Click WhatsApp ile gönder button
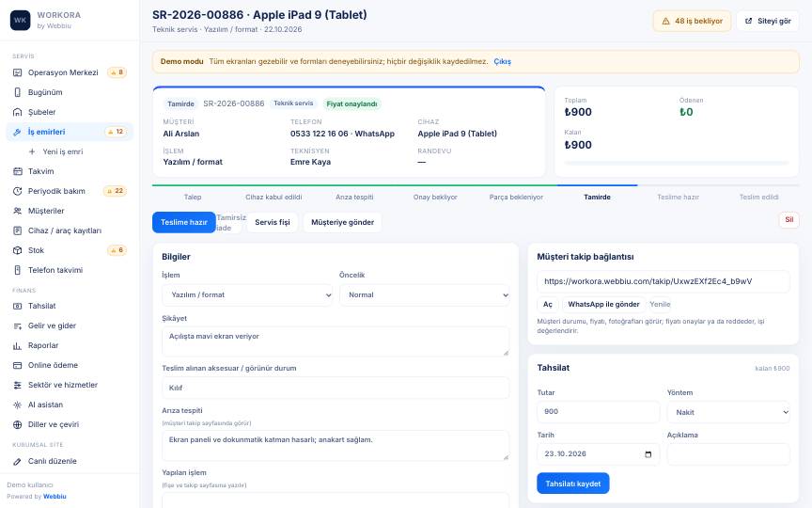 point(603,304)
